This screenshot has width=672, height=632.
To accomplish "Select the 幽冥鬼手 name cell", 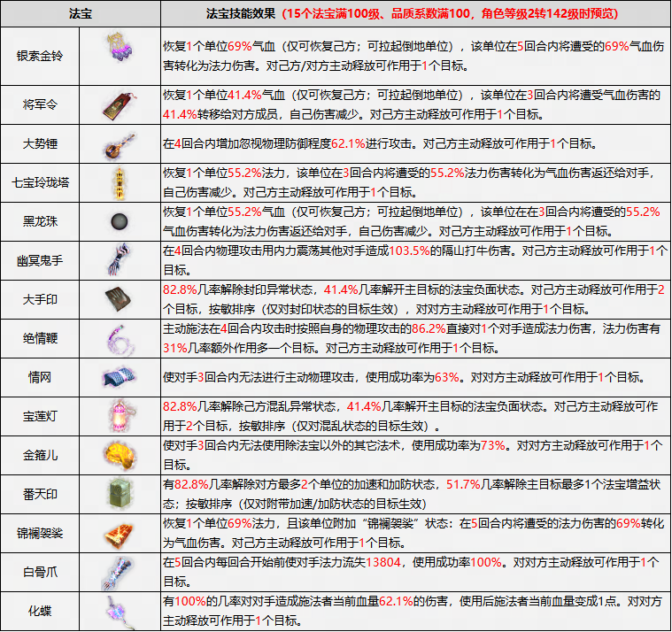I will pos(40,260).
